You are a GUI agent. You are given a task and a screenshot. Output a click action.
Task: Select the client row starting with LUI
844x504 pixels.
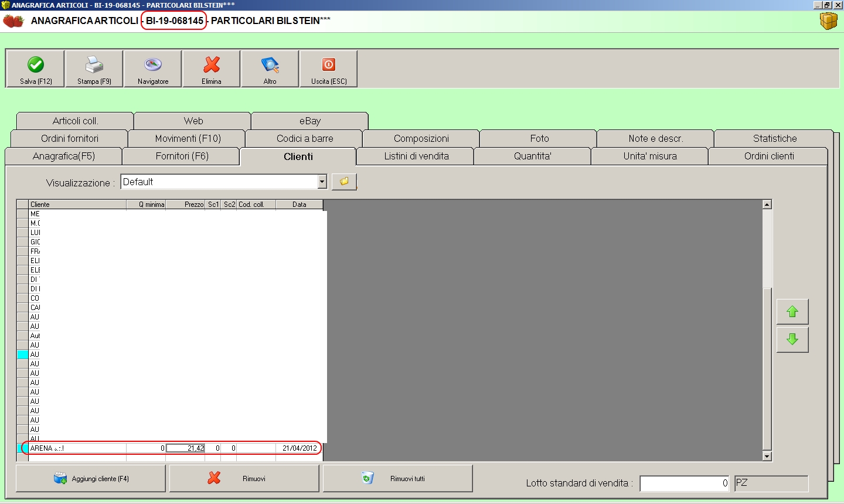(x=35, y=233)
